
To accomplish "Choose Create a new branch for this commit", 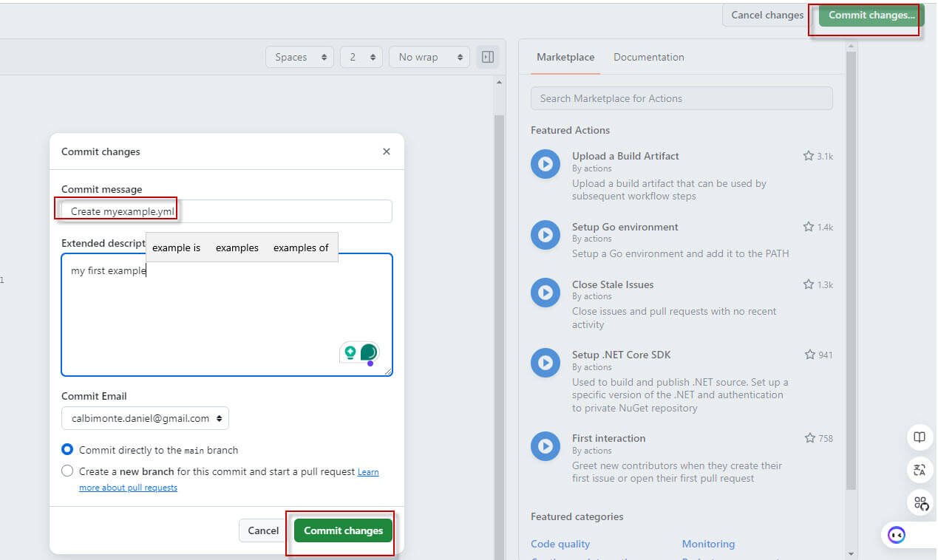I will pyautogui.click(x=67, y=470).
